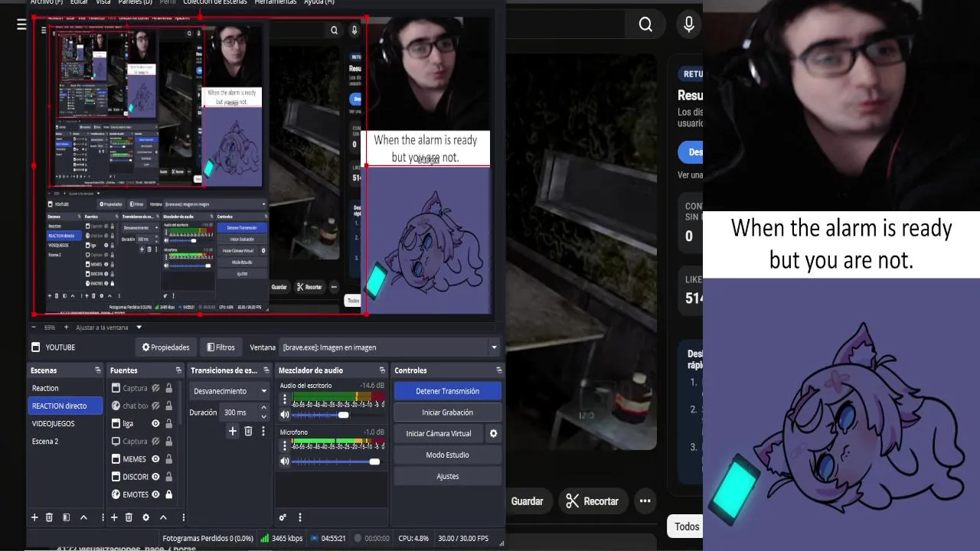Adjust Microfono volume slider
Viewport: 980px width, 551px height.
[x=336, y=461]
